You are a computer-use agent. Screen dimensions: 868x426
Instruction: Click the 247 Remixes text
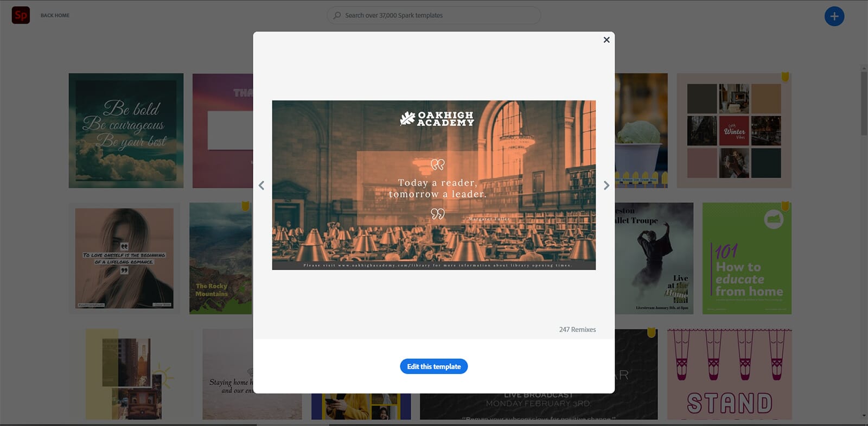577,329
